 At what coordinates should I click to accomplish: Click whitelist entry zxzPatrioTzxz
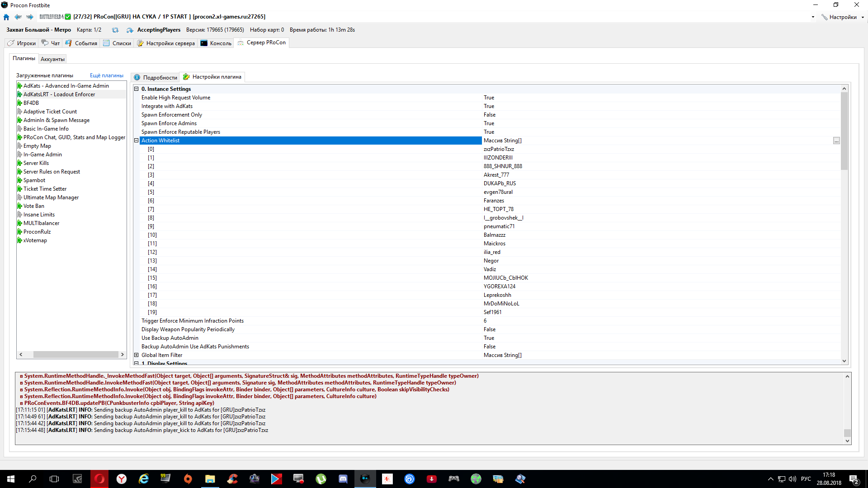point(499,149)
